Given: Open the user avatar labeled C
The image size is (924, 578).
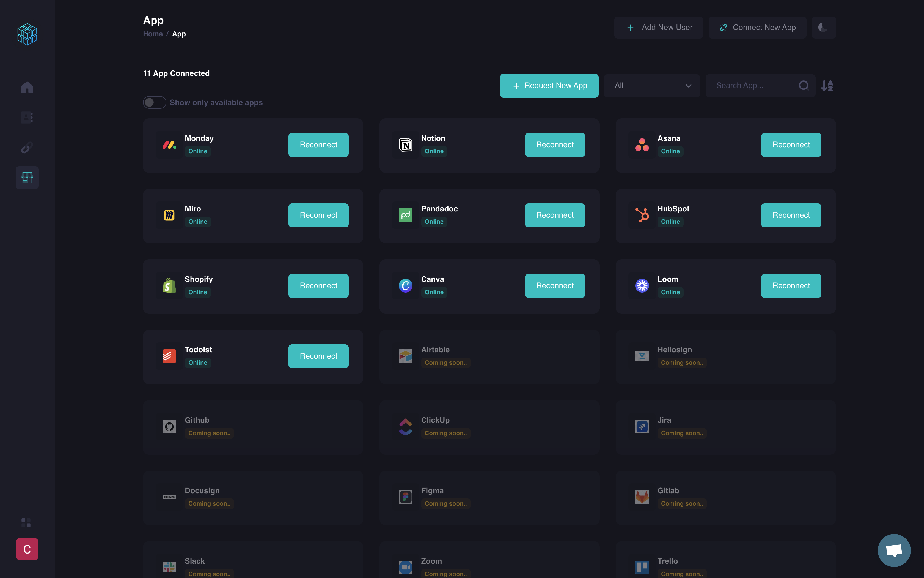Looking at the screenshot, I should [27, 549].
